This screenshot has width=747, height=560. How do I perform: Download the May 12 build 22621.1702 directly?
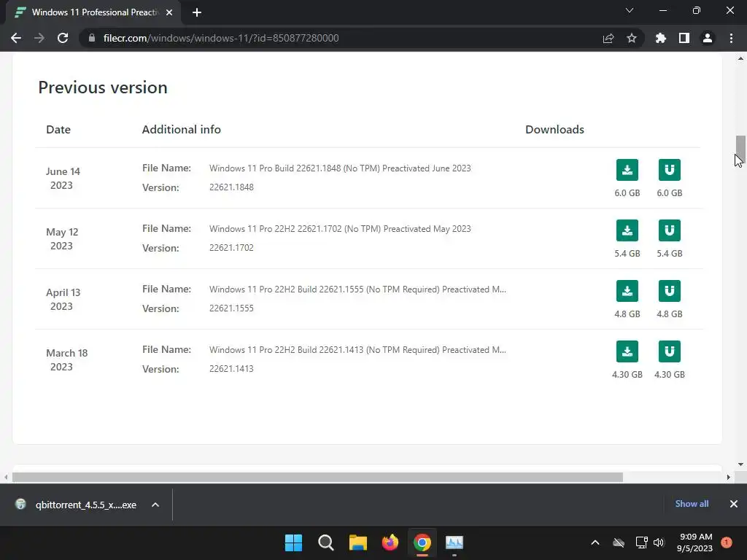coord(627,230)
